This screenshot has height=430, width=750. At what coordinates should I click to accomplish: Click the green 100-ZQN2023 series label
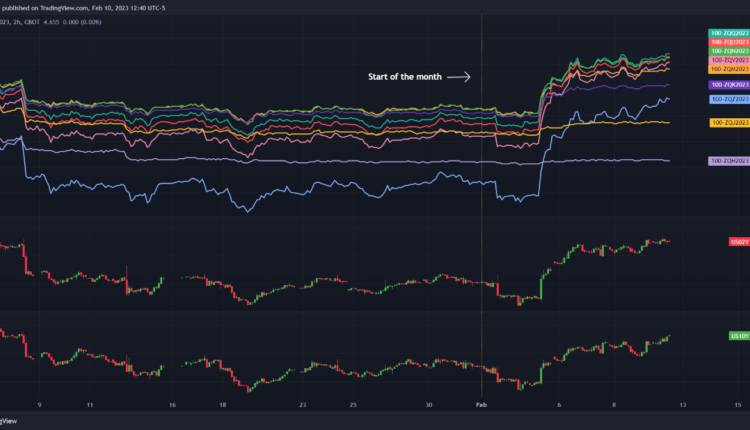point(727,51)
